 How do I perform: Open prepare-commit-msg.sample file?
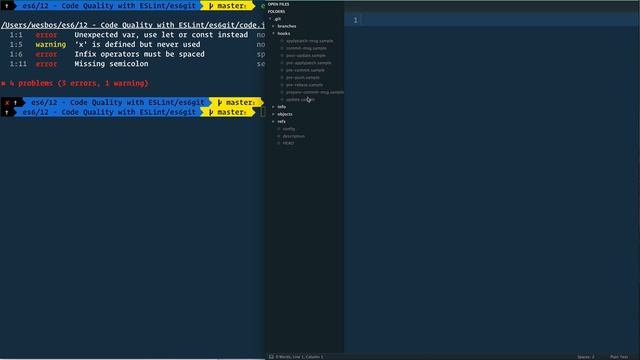(315, 92)
